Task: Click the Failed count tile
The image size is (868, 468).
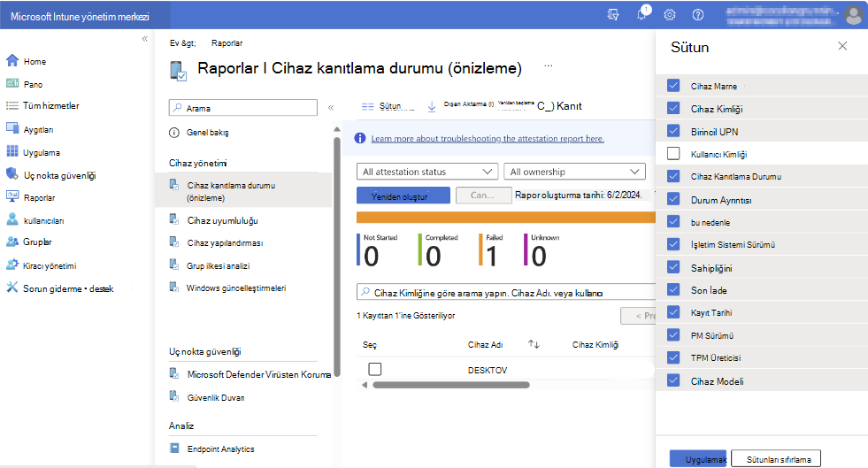Action: (x=491, y=250)
